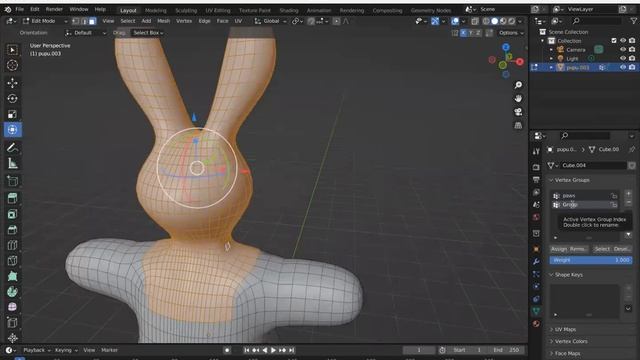Enable vertex select mode

76,21
